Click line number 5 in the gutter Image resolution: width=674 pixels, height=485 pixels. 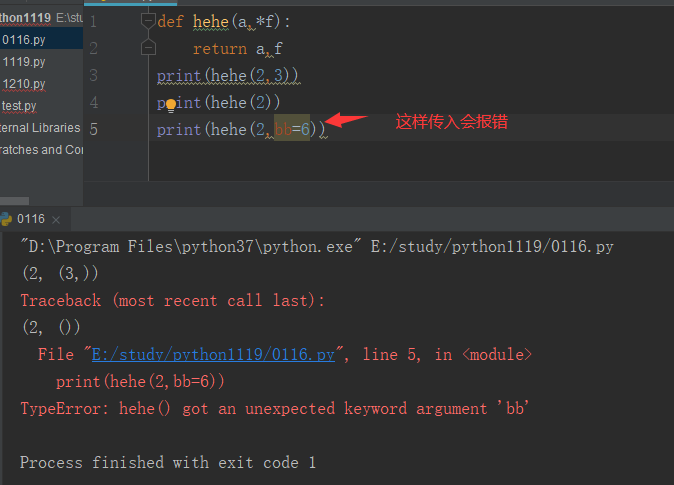pyautogui.click(x=94, y=129)
